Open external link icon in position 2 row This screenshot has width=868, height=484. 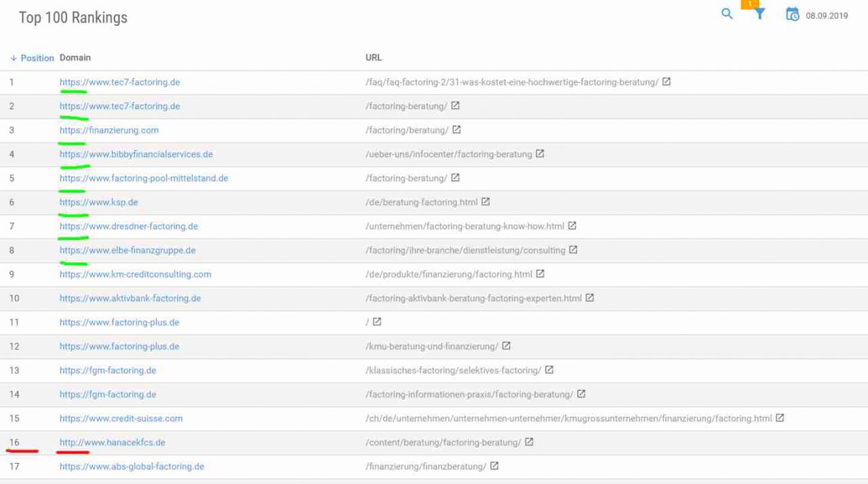[x=455, y=106]
